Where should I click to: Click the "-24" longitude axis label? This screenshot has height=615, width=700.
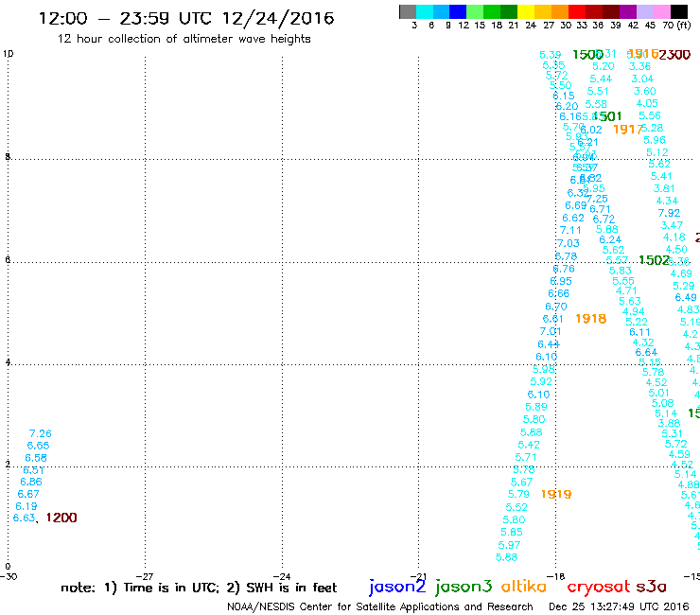tap(281, 576)
